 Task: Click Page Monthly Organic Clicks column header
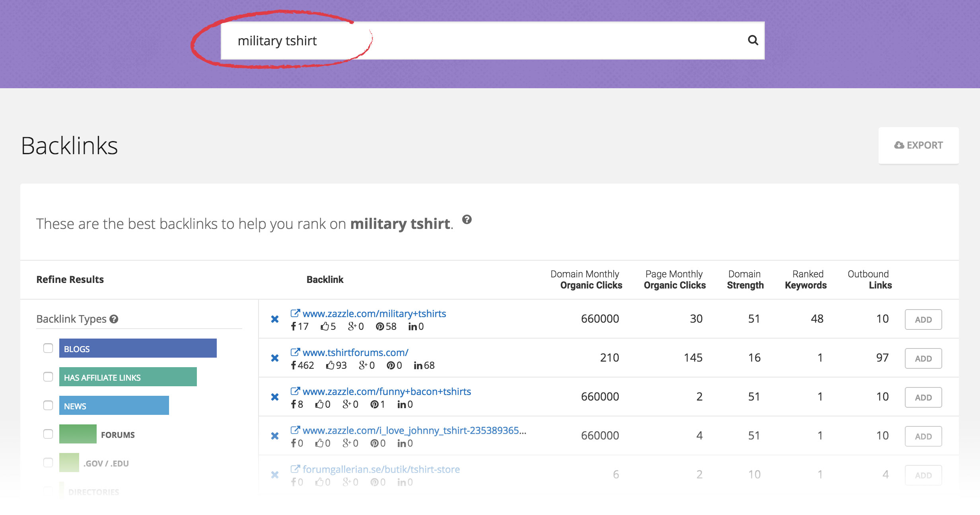[675, 280]
